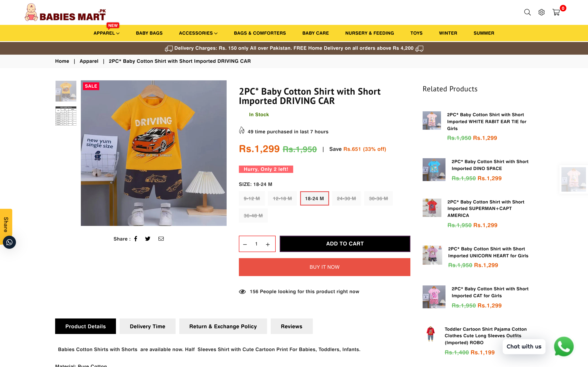Open the green WhatsApp chat bubble

pyautogui.click(x=564, y=346)
